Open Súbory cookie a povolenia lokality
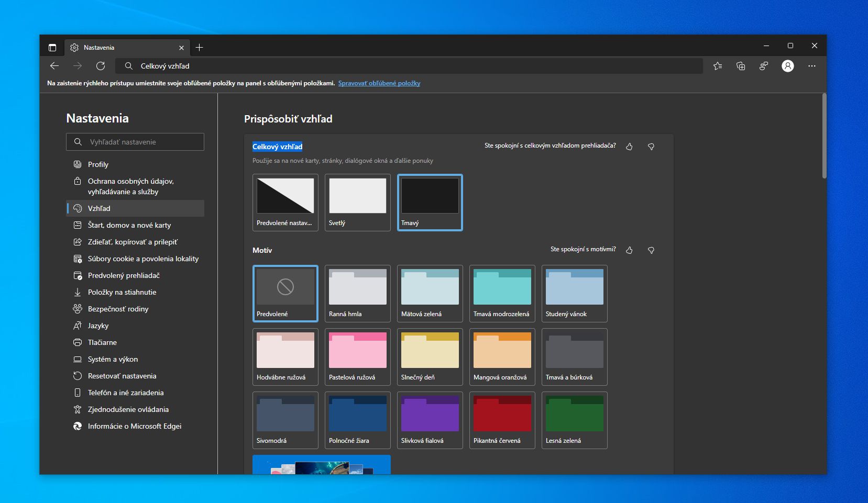 135,259
